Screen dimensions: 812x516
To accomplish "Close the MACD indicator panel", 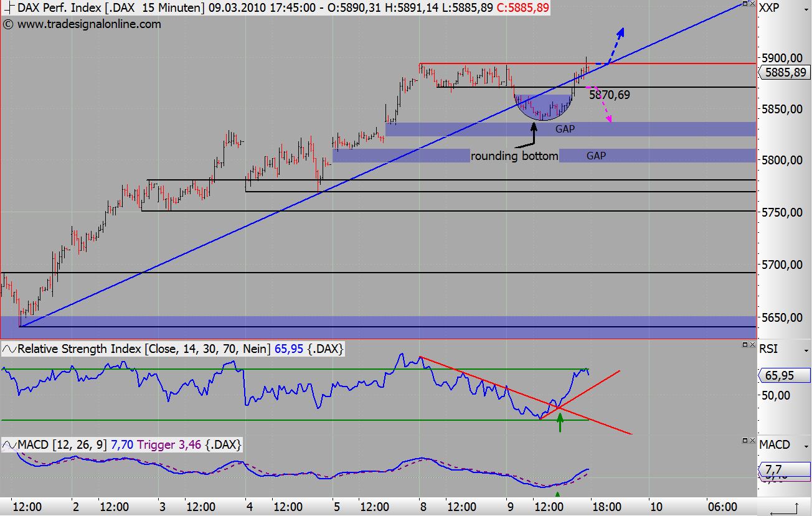I will coord(752,440).
